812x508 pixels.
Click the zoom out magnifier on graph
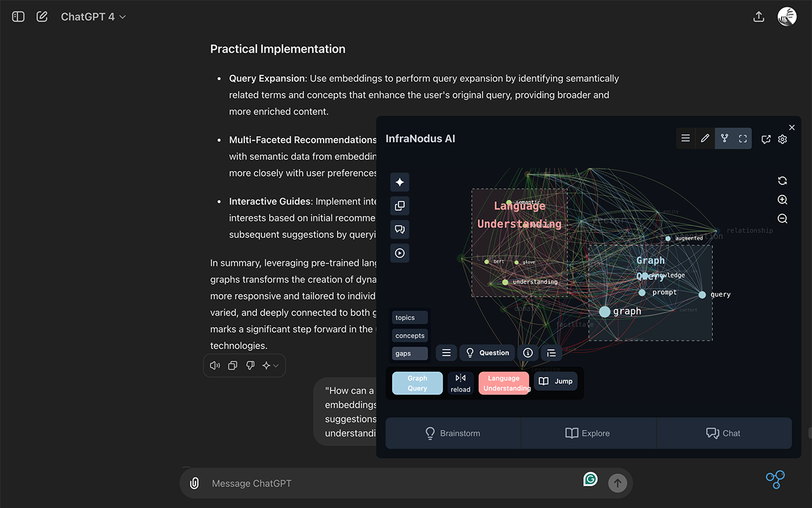pyautogui.click(x=782, y=219)
